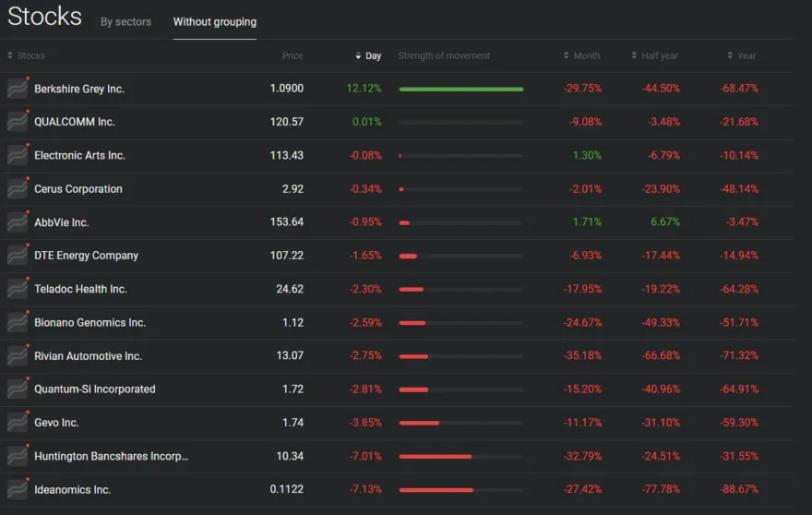Sort table by Half year column
Image resolution: width=812 pixels, height=515 pixels.
[659, 56]
